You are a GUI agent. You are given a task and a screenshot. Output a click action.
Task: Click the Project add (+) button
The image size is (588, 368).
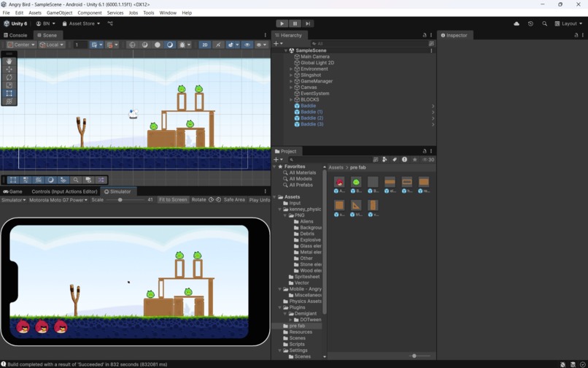coord(277,160)
